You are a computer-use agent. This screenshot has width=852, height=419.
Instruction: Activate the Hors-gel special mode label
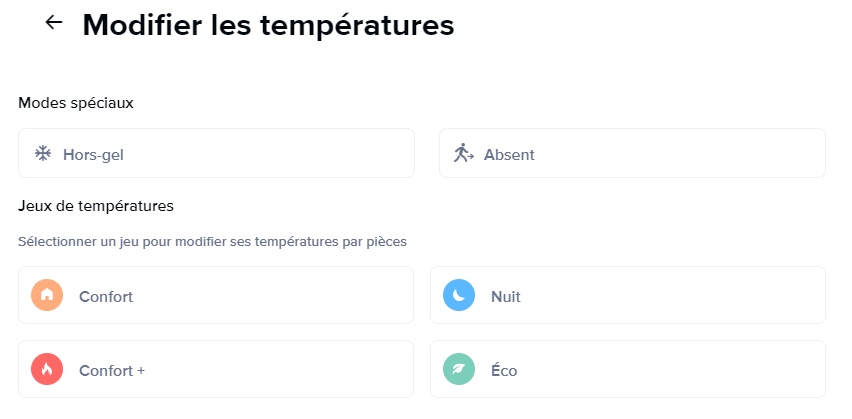(93, 155)
